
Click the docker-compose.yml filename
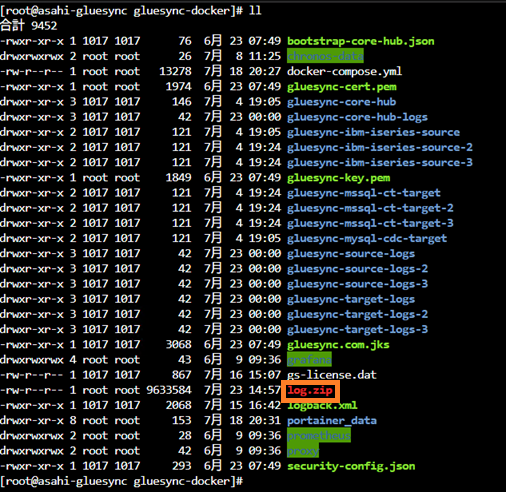tap(344, 71)
